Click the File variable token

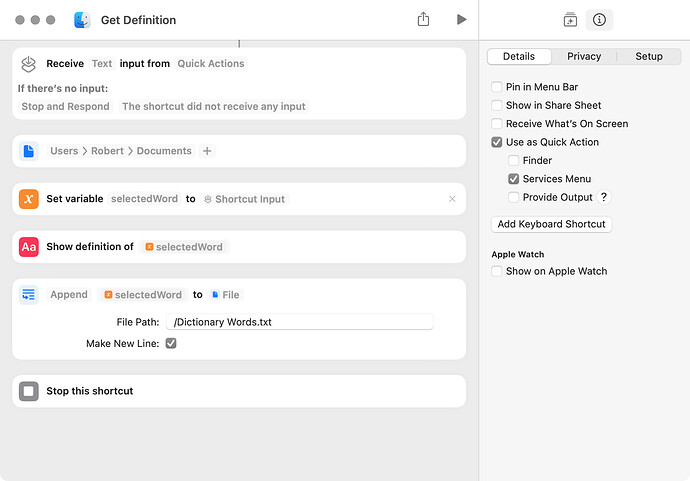(x=225, y=295)
